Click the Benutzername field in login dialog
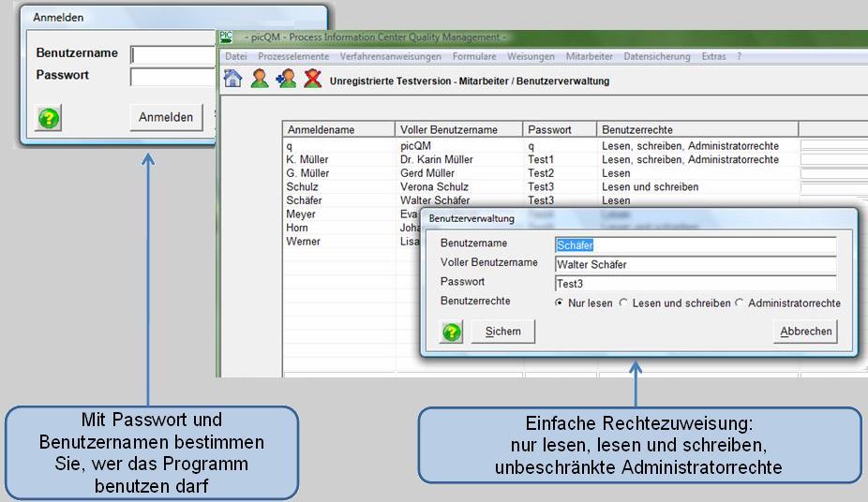The width and height of the screenshot is (868, 502). tap(173, 54)
